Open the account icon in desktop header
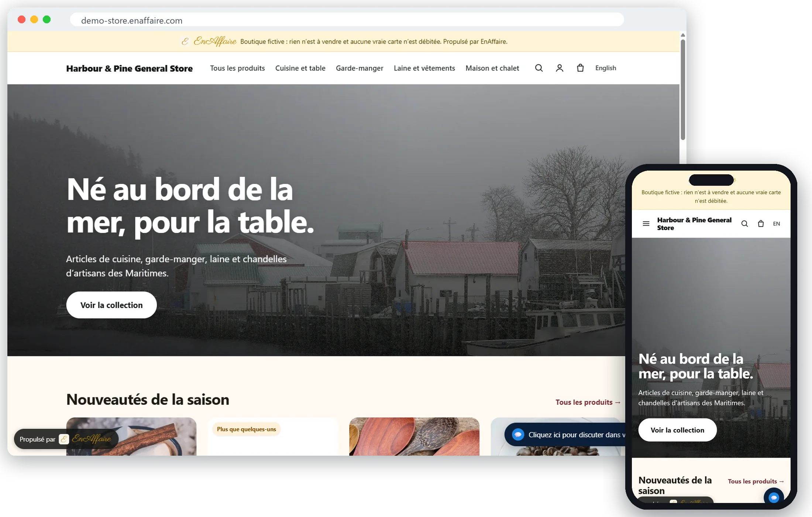 tap(560, 68)
